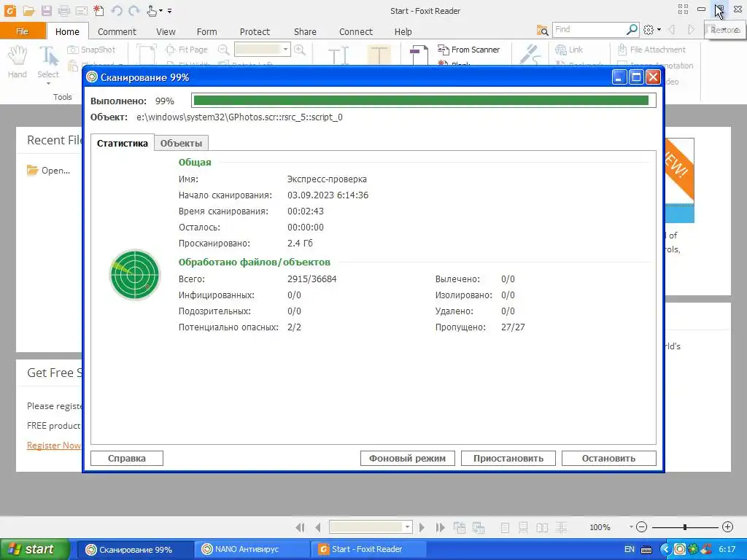Image resolution: width=747 pixels, height=560 pixels.
Task: Expand the zoom level combo box in ribbon
Action: (285, 49)
